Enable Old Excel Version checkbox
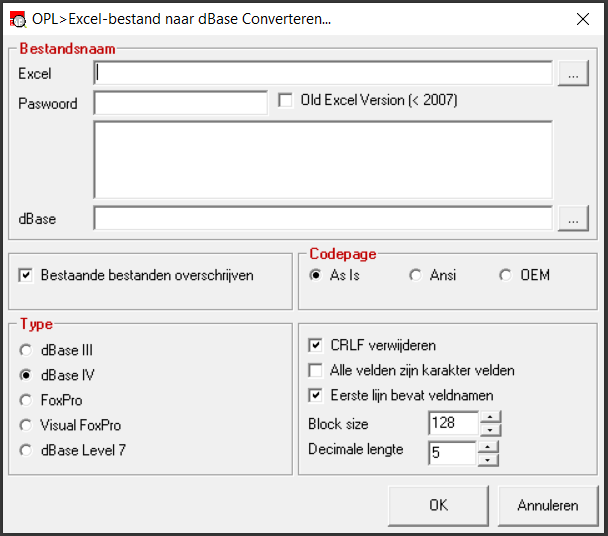The width and height of the screenshot is (608, 536). click(x=285, y=100)
